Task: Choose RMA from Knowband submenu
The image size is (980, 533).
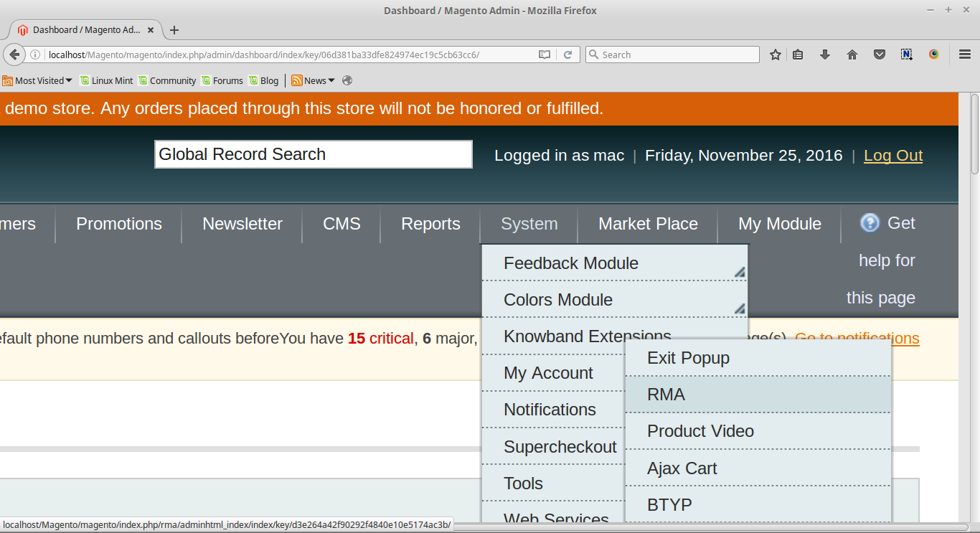Action: (x=758, y=395)
